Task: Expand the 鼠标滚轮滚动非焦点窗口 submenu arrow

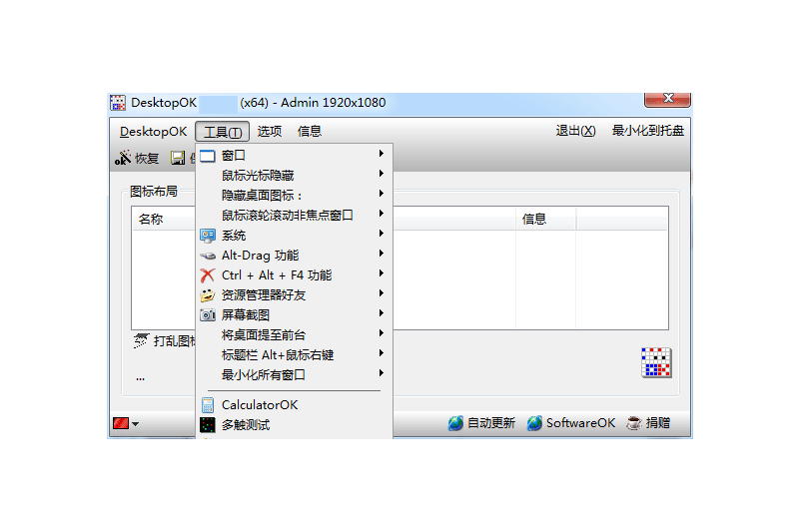Action: click(x=381, y=214)
